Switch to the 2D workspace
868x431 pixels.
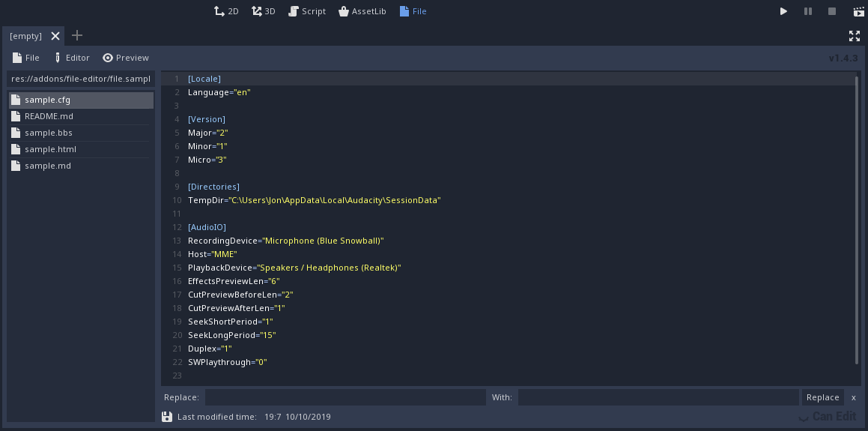(226, 11)
